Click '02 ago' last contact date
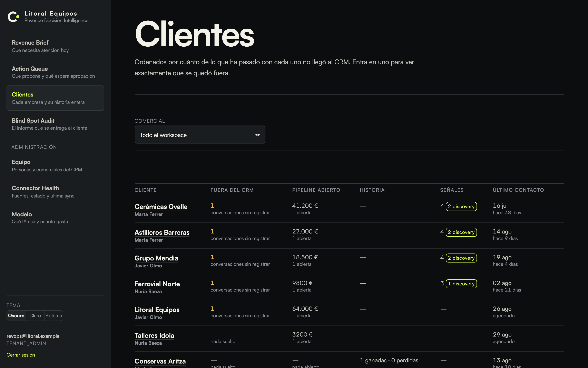The width and height of the screenshot is (588, 368). [502, 283]
